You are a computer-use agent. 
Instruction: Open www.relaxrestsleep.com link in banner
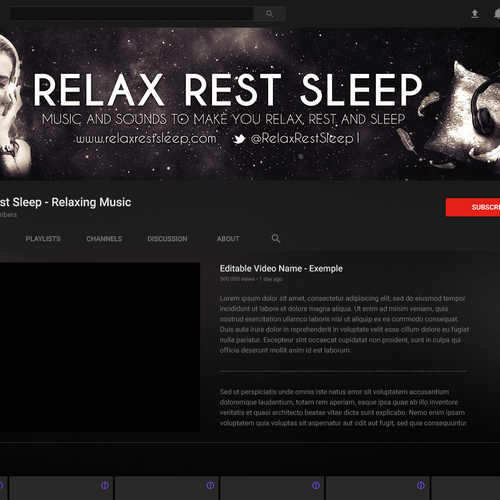coord(146,138)
